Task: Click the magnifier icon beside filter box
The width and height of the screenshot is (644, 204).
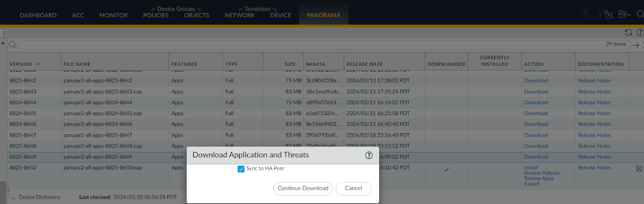Action: [x=12, y=45]
